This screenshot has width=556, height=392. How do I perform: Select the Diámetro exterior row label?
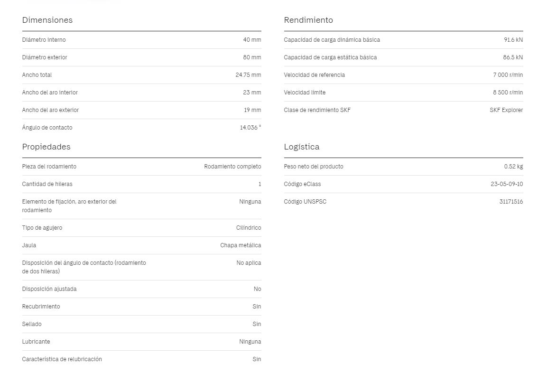coord(45,57)
